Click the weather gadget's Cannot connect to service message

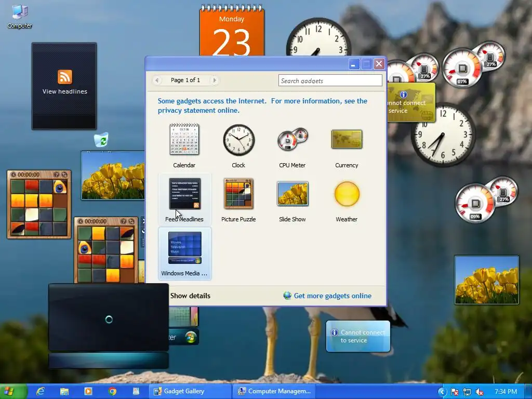click(363, 336)
